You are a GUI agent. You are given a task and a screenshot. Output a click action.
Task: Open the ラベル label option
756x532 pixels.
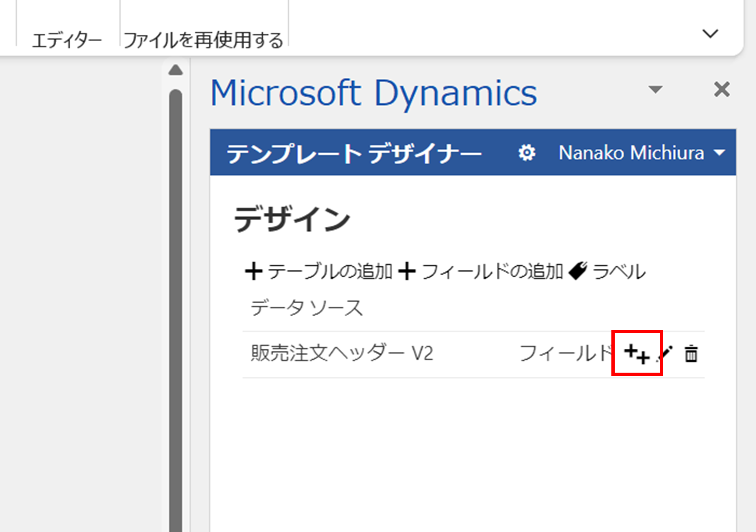click(607, 272)
